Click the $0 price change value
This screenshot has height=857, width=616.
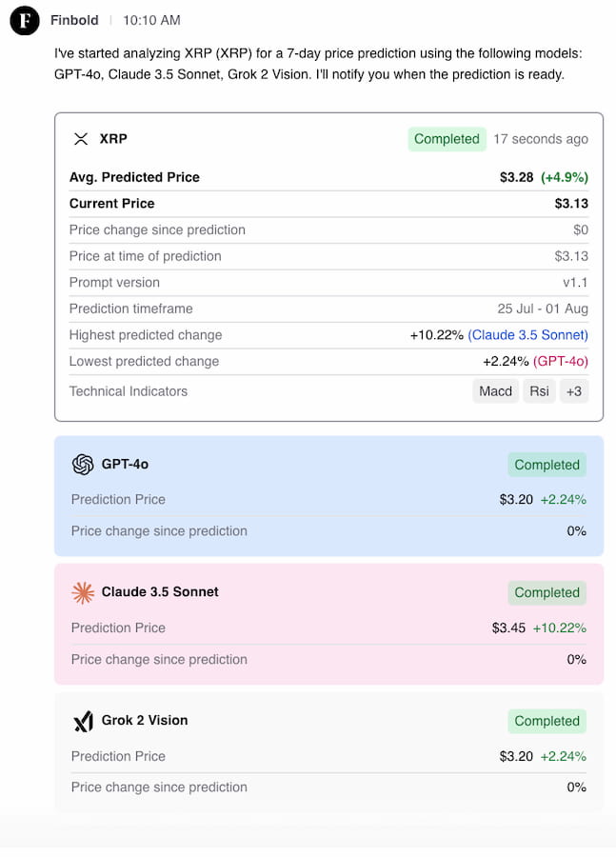pos(581,230)
